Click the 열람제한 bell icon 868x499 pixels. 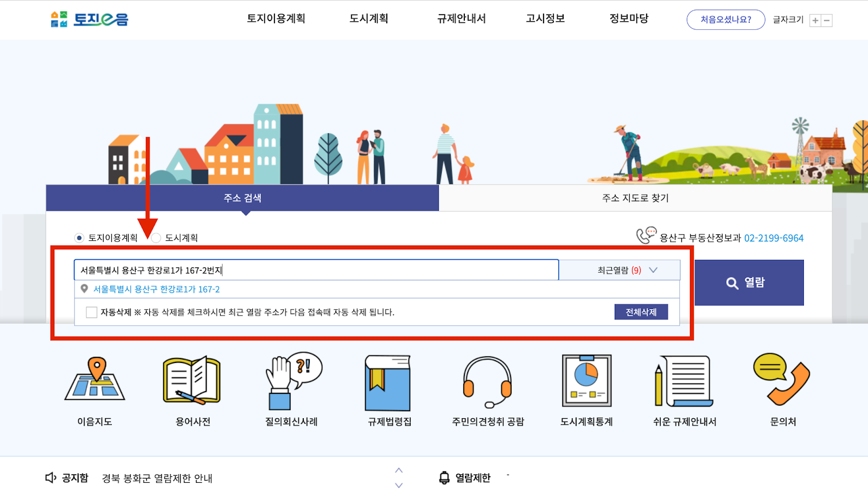444,478
